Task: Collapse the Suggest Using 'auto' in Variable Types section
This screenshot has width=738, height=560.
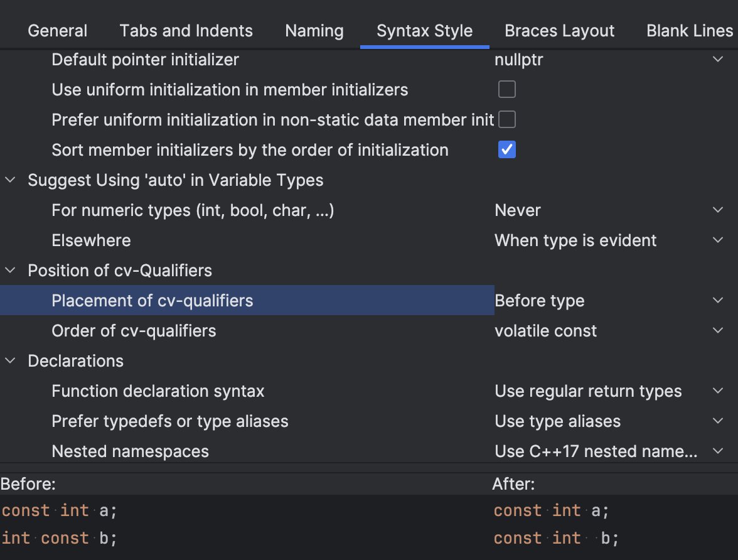Action: pyautogui.click(x=11, y=180)
